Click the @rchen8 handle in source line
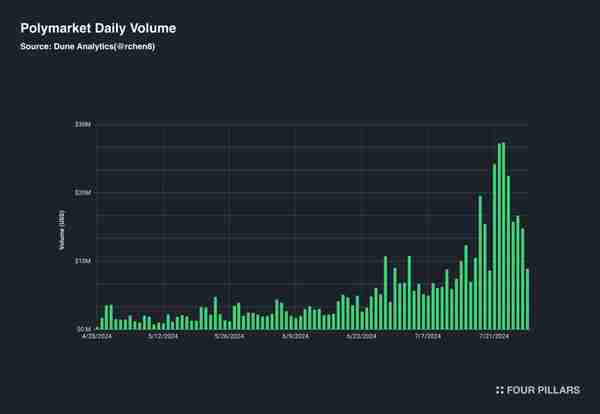 (x=135, y=46)
